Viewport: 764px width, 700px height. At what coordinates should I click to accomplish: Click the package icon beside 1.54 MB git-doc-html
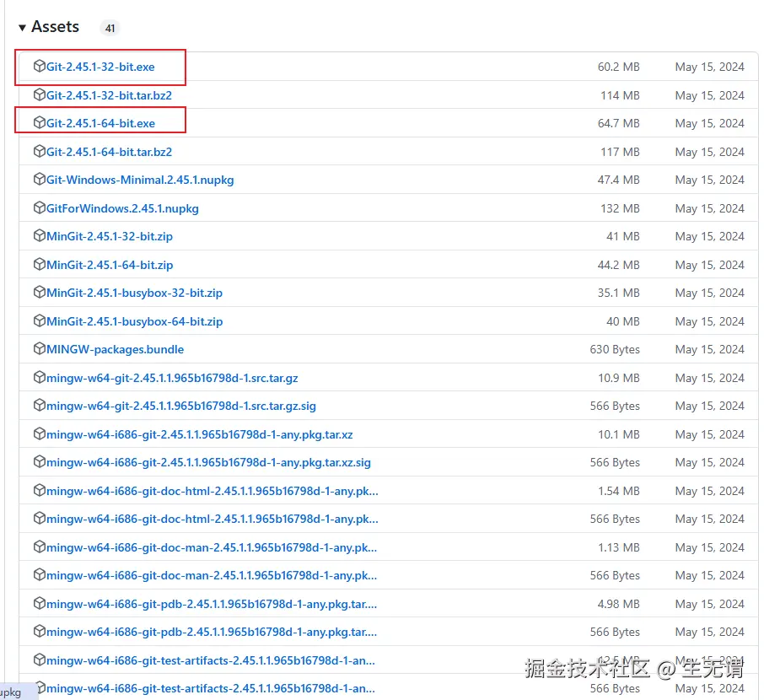pyautogui.click(x=40, y=490)
